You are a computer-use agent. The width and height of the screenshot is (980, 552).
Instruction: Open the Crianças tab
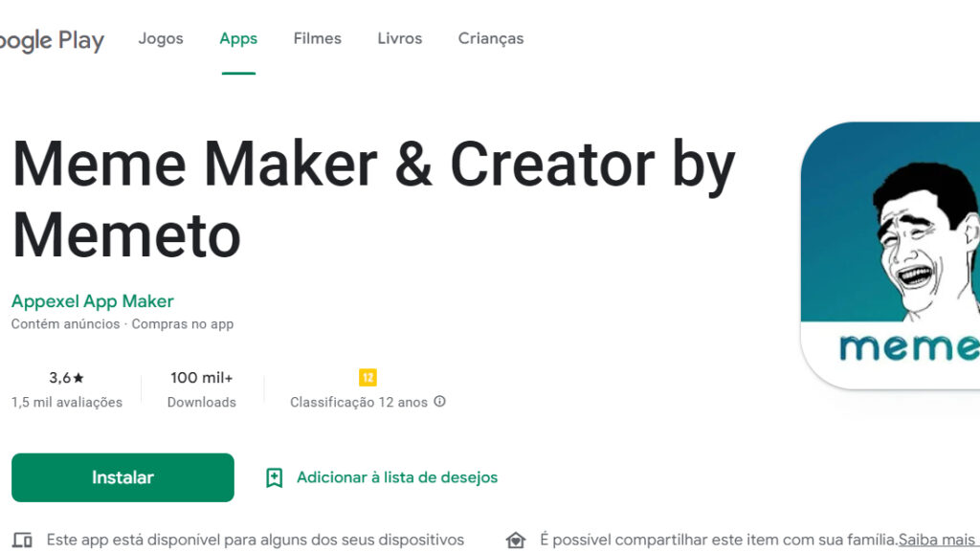coord(490,39)
